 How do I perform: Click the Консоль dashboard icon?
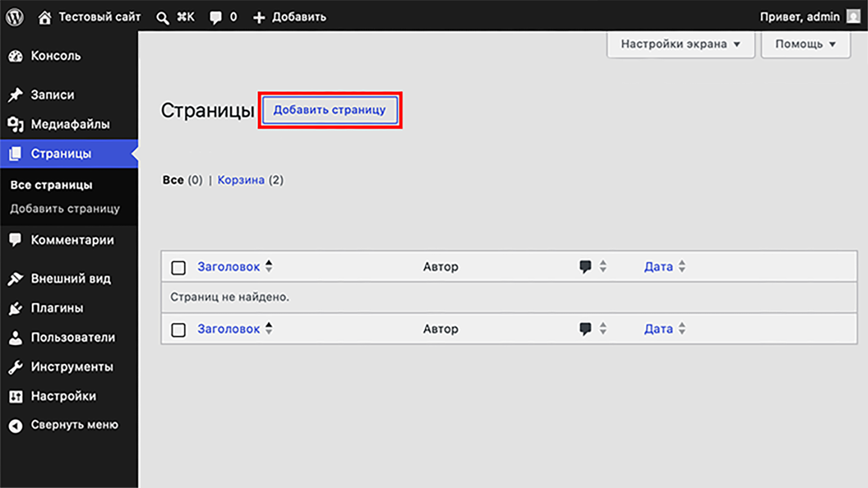[16, 56]
